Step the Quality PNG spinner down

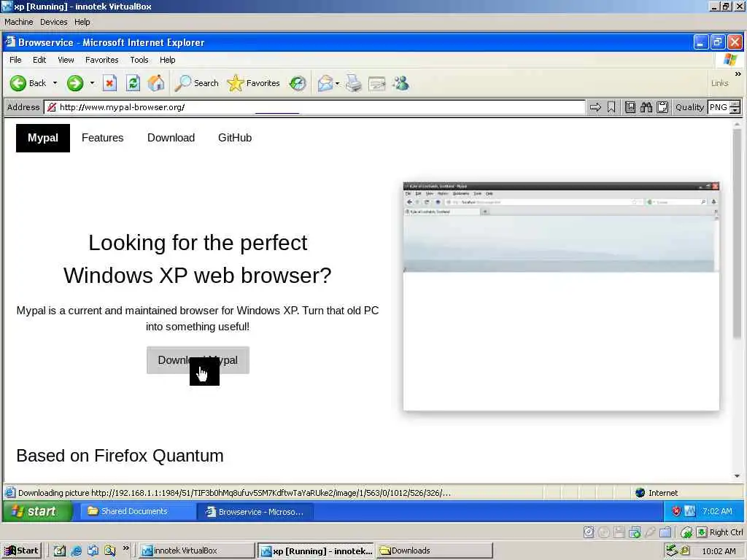pos(735,111)
